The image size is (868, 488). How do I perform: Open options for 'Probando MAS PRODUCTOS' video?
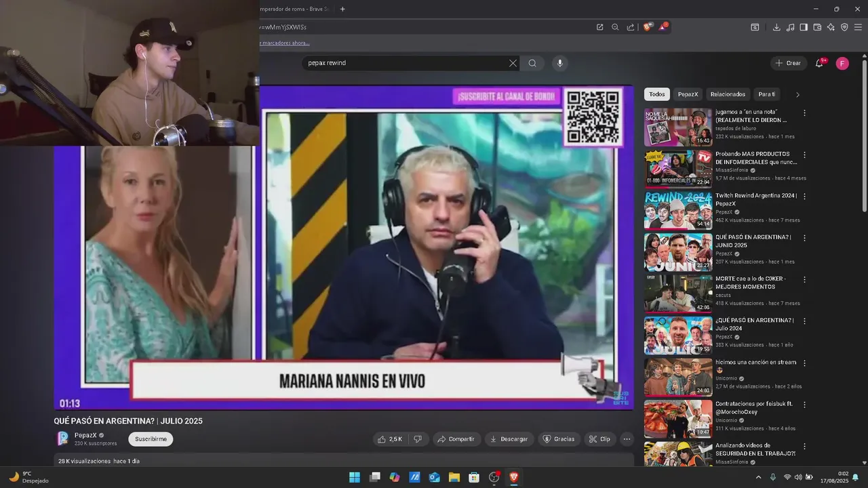click(804, 155)
